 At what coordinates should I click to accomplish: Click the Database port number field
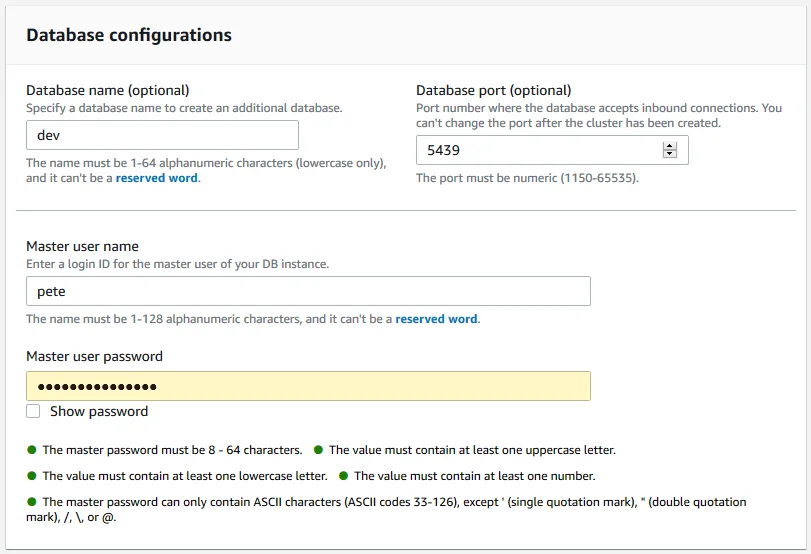point(552,150)
